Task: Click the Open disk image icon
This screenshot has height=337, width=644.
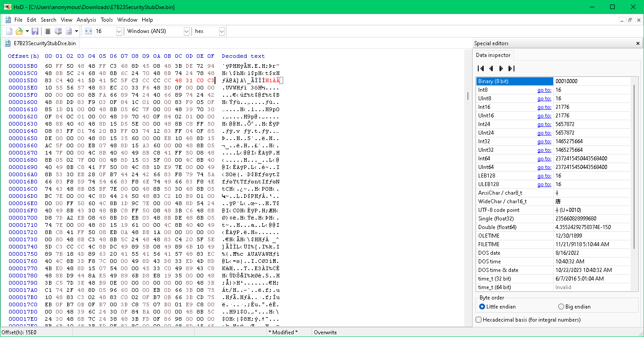Action: pos(69,31)
